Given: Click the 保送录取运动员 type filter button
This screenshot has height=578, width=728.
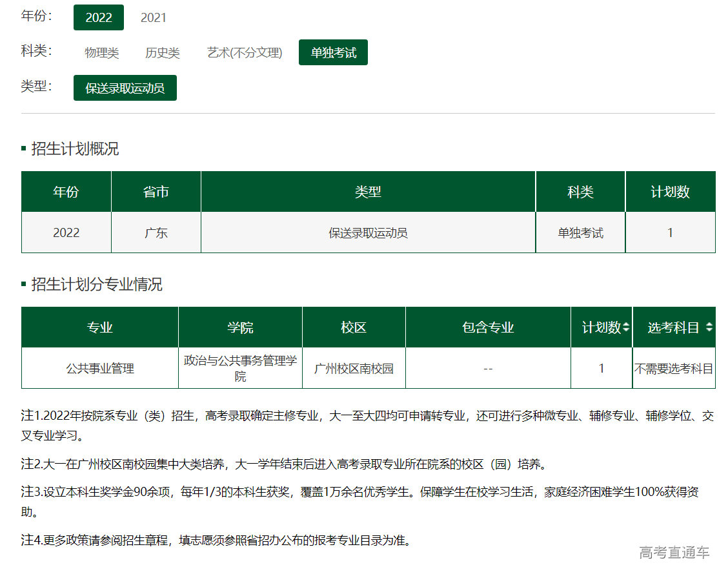Looking at the screenshot, I should [x=125, y=88].
